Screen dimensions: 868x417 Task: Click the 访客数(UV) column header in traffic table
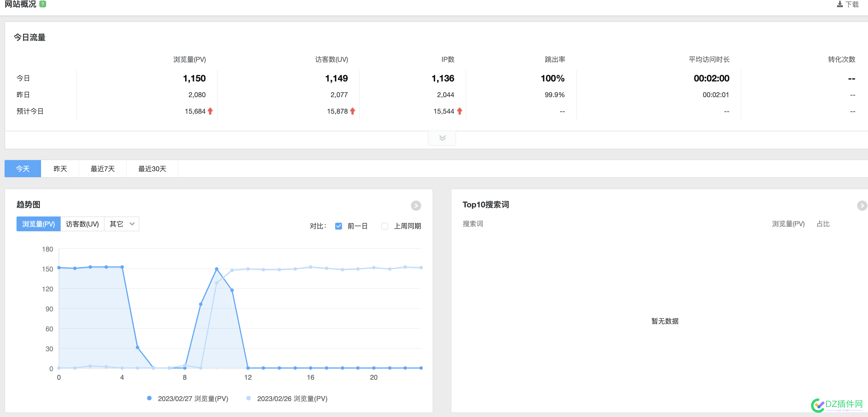pos(332,59)
